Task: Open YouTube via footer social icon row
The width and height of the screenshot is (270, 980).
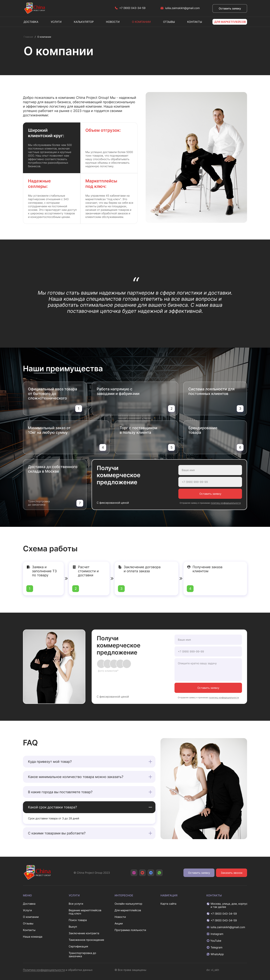Action: [x=142, y=873]
